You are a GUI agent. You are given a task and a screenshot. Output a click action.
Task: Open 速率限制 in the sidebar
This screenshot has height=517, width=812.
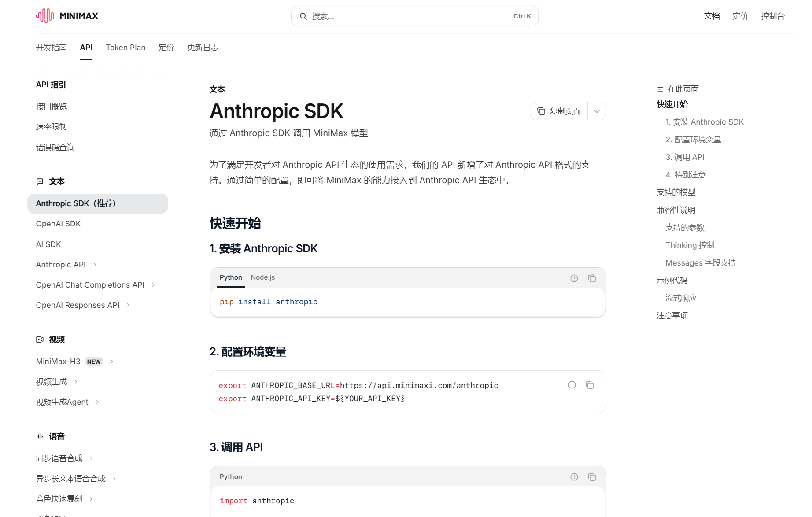pos(52,127)
